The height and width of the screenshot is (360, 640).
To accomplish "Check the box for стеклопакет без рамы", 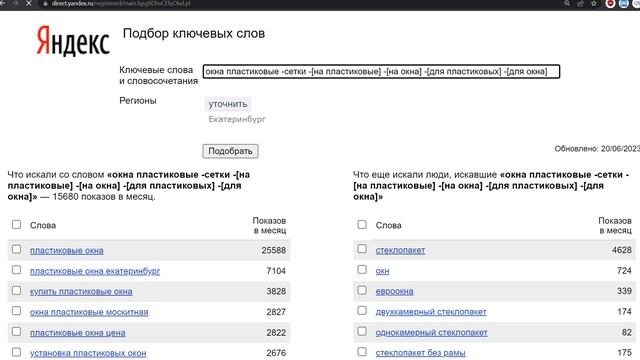I will 362,351.
